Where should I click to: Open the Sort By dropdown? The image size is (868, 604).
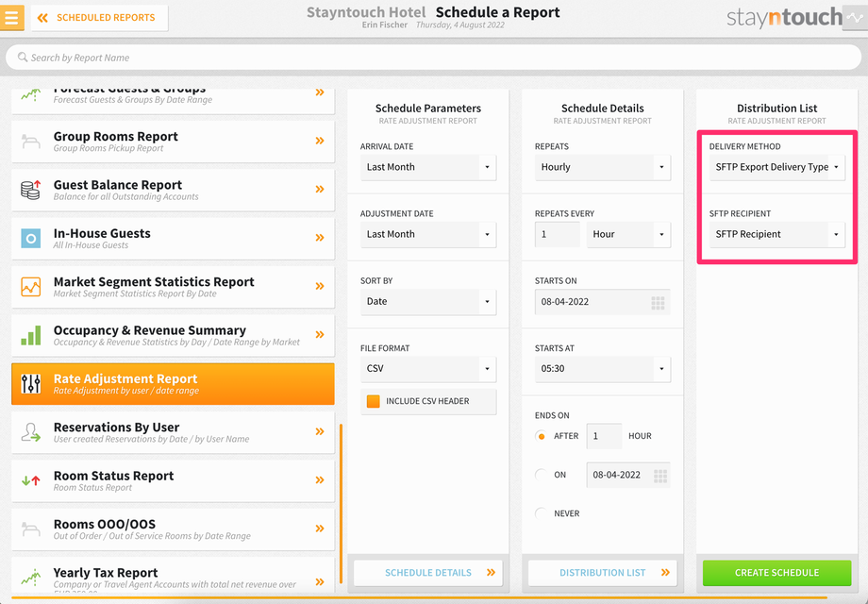click(428, 302)
